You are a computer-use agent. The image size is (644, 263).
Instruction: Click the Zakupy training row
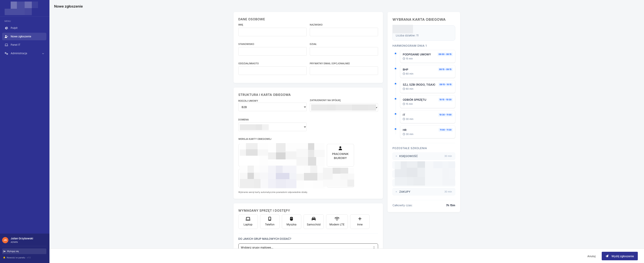point(424,192)
